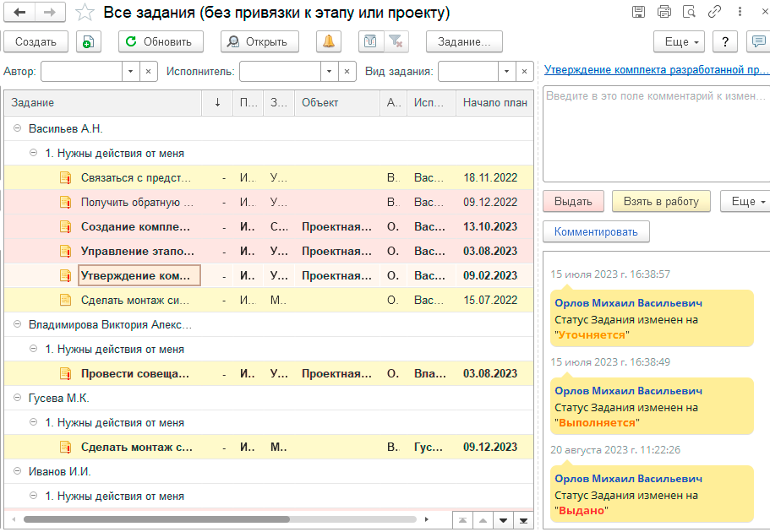Click the printer icon
The width and height of the screenshot is (770, 532).
click(664, 12)
